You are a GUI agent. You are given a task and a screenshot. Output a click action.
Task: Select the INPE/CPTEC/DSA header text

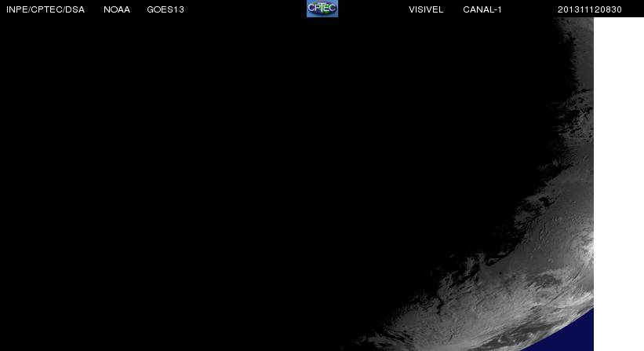45,9
